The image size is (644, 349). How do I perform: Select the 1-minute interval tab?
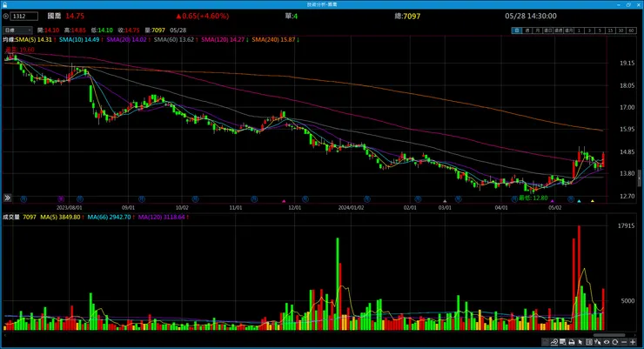coord(579,30)
